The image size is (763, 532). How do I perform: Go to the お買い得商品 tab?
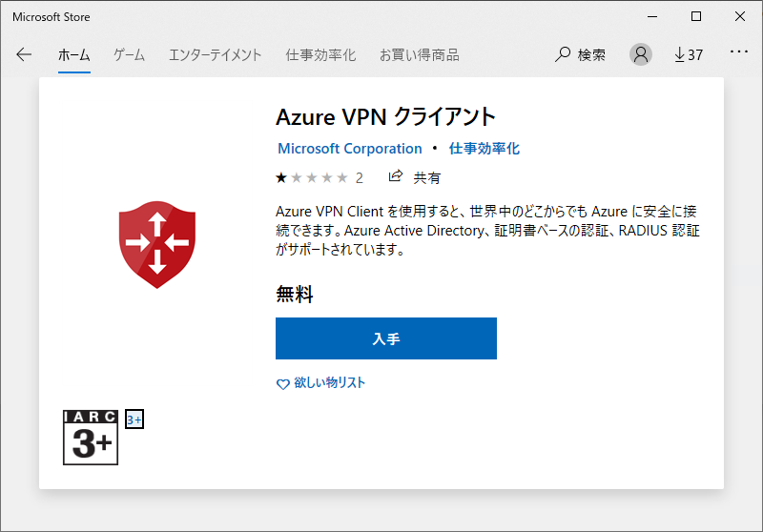(x=419, y=55)
